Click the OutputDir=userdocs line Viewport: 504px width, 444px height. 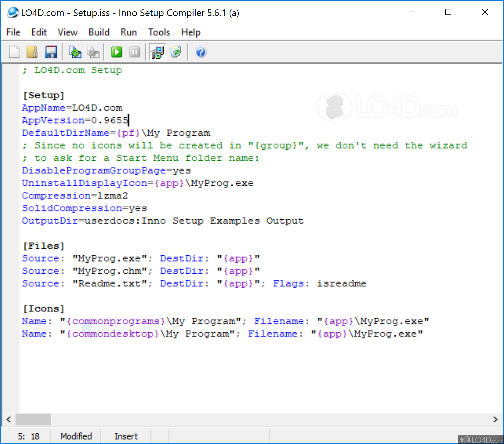point(163,221)
